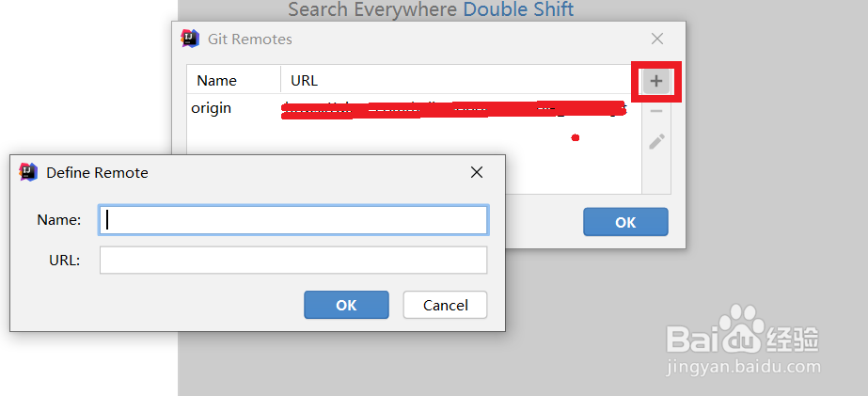The width and height of the screenshot is (868, 396).
Task: Cancel the Define Remote dialog
Action: 445,305
